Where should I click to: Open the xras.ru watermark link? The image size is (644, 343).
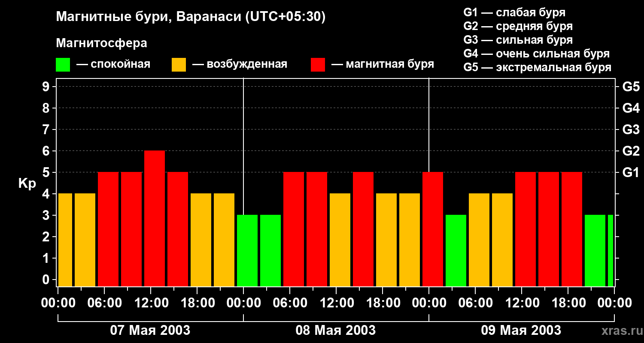pyautogui.click(x=620, y=331)
